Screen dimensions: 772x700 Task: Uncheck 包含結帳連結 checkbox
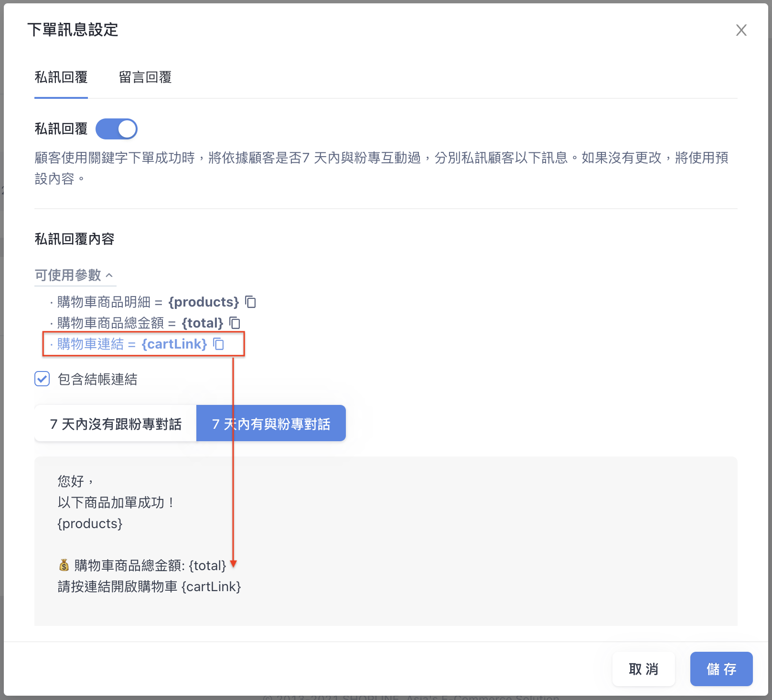point(42,379)
